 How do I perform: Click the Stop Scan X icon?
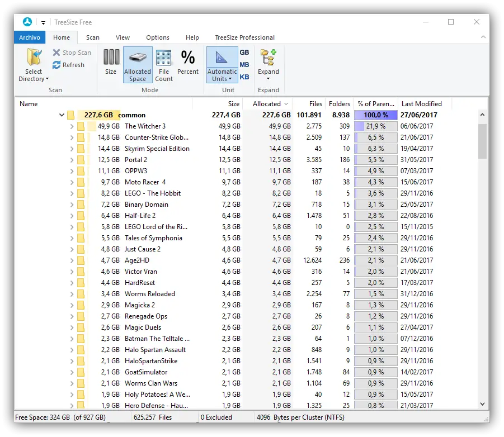pyautogui.click(x=56, y=53)
